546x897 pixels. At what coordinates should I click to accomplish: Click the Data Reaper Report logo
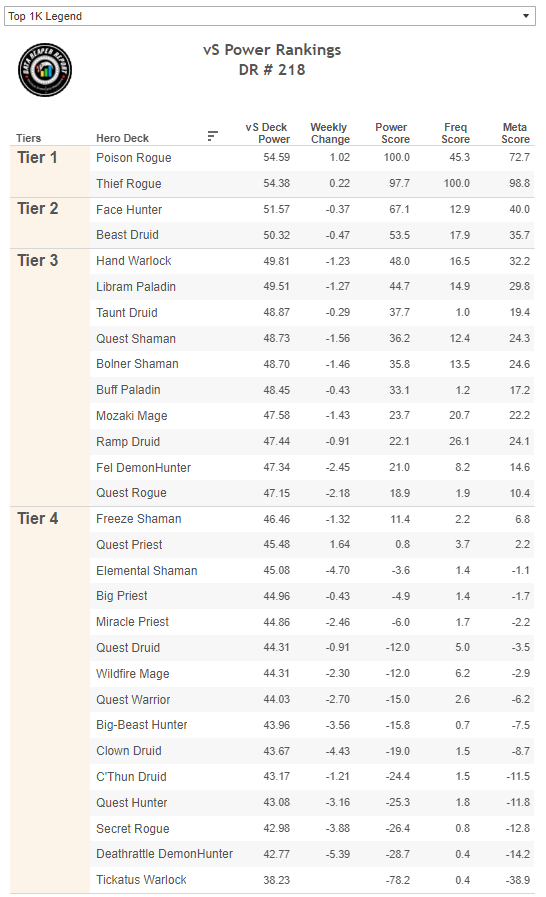(45, 70)
